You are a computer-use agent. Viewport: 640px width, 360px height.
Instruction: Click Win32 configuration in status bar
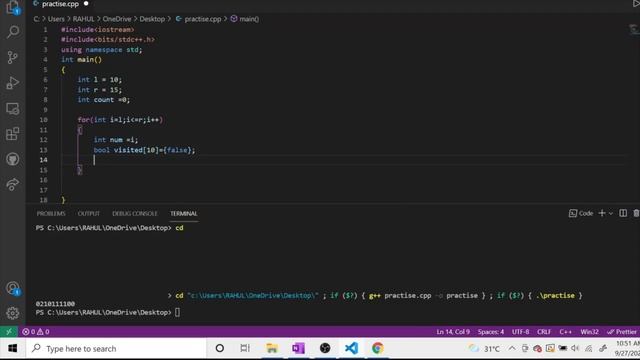[x=589, y=332]
